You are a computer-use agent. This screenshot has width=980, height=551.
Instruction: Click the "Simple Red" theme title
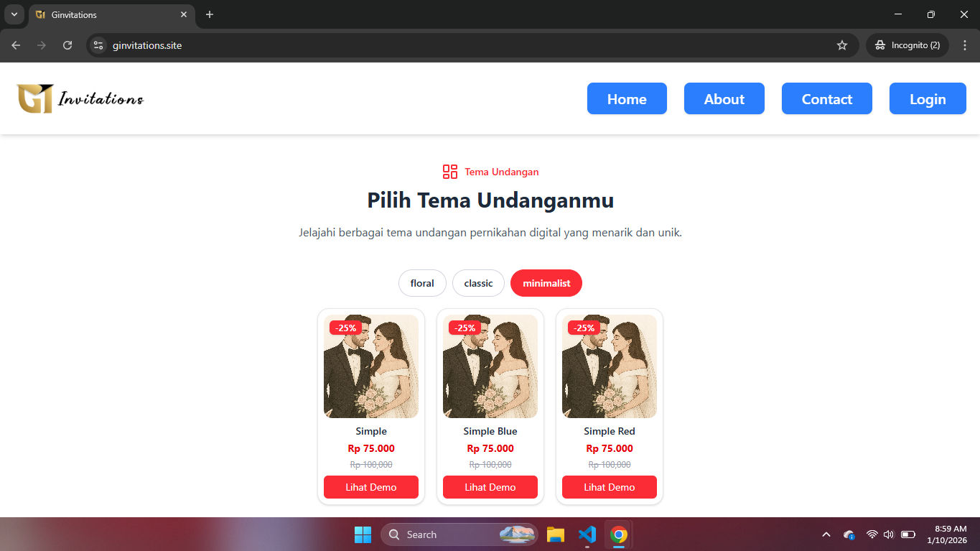coord(610,431)
